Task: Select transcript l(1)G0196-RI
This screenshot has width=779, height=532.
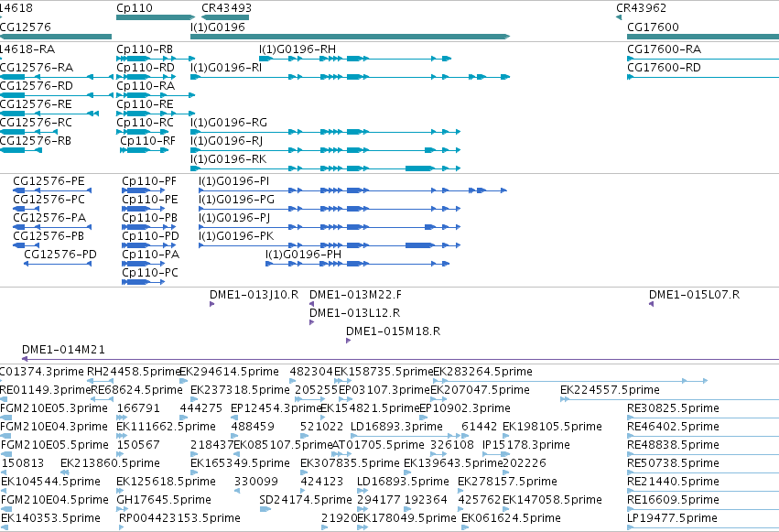Action: coord(351,77)
